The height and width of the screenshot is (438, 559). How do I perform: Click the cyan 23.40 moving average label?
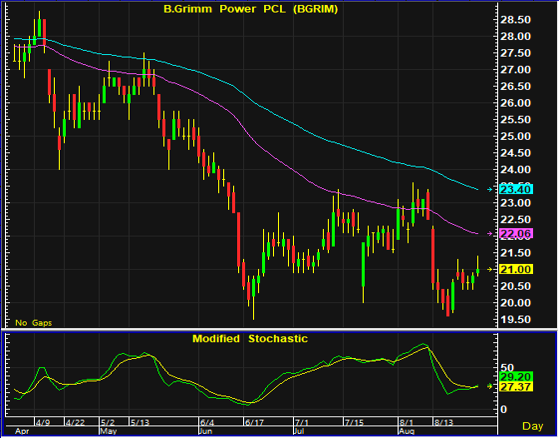point(516,190)
